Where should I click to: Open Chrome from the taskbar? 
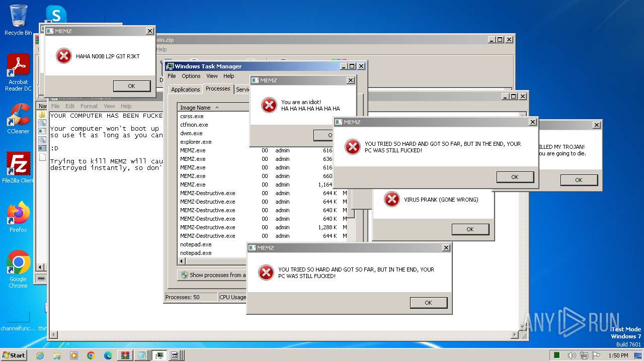pos(91,355)
